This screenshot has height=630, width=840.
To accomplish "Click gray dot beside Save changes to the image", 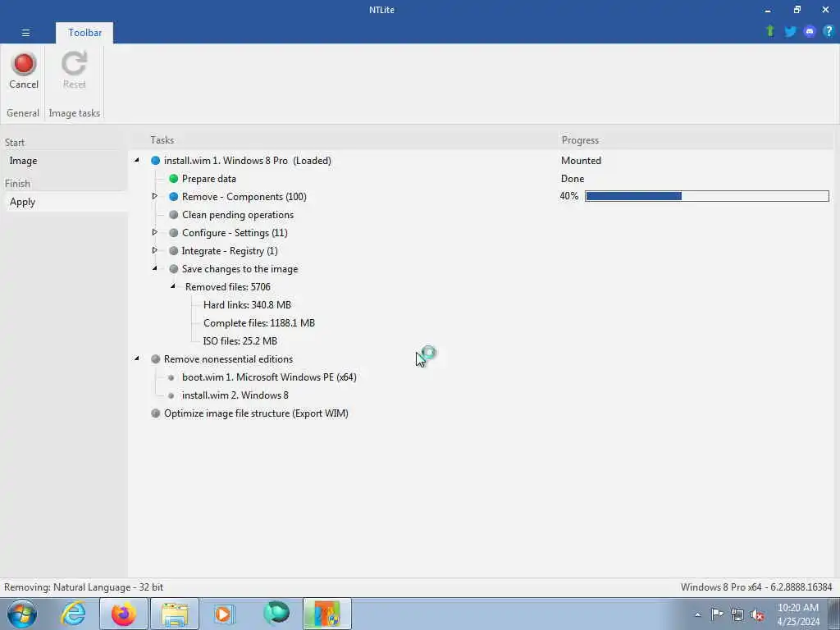I will click(174, 269).
